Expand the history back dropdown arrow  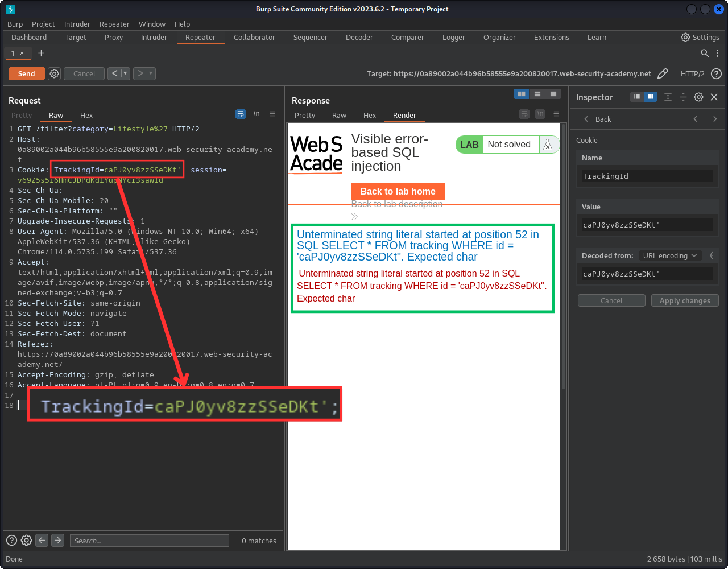click(x=126, y=73)
